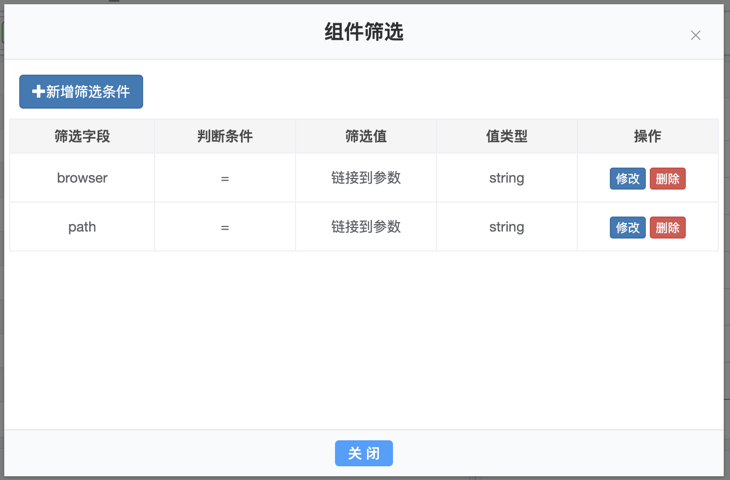This screenshot has width=730, height=480.
Task: Click the = condition in the path row
Action: (x=225, y=227)
